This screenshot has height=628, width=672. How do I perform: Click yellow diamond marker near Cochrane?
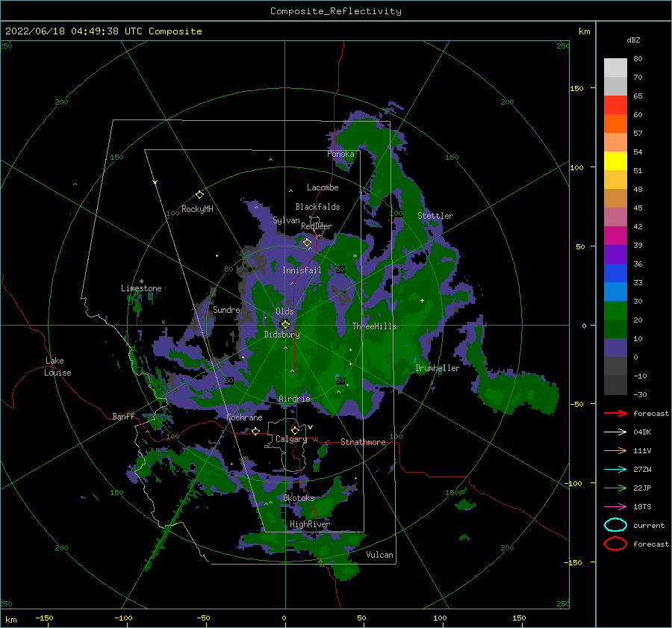(256, 431)
